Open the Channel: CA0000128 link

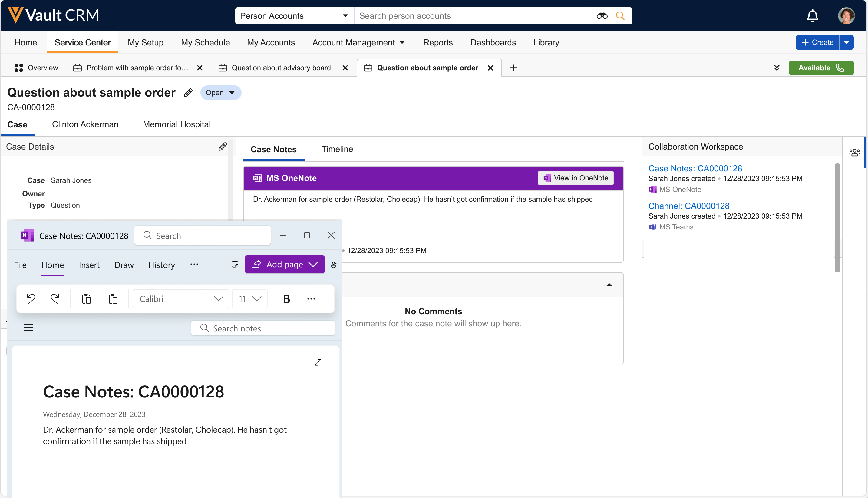[x=688, y=206]
